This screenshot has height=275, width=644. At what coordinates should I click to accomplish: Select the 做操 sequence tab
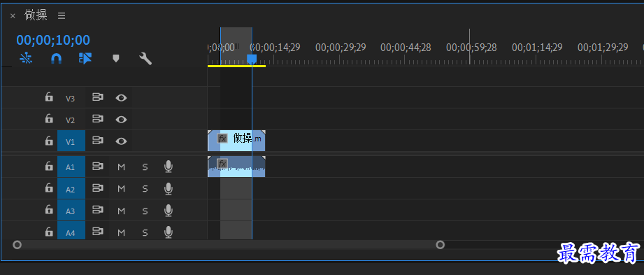click(x=36, y=15)
